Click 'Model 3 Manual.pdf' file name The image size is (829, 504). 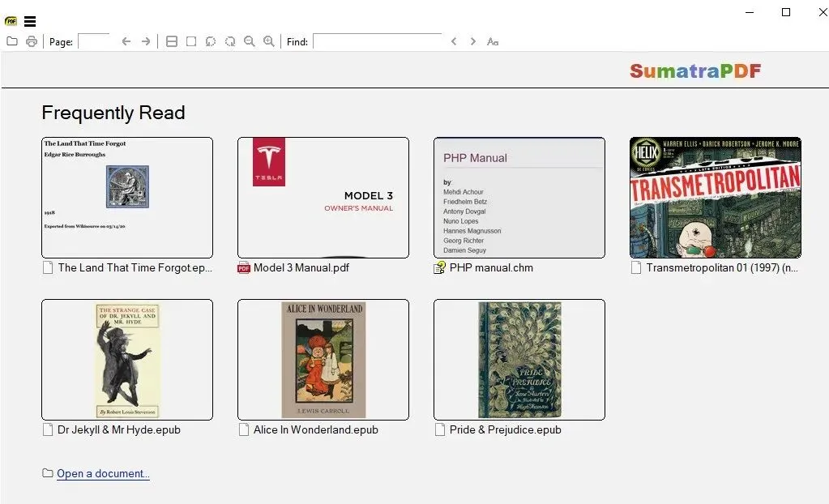[301, 267]
